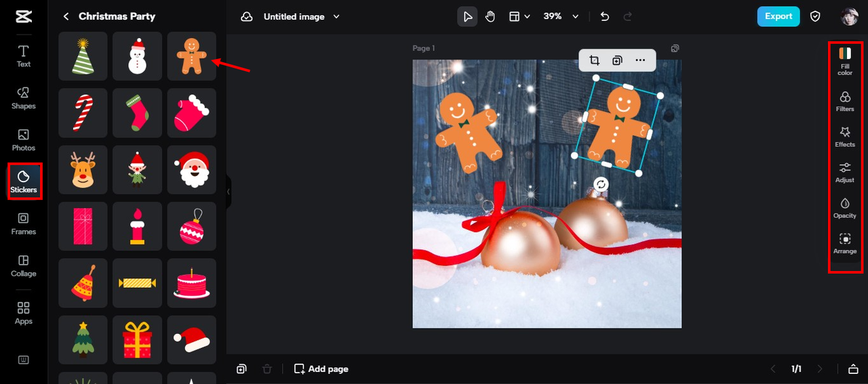Add the Santa Claus face sticker

click(x=192, y=170)
